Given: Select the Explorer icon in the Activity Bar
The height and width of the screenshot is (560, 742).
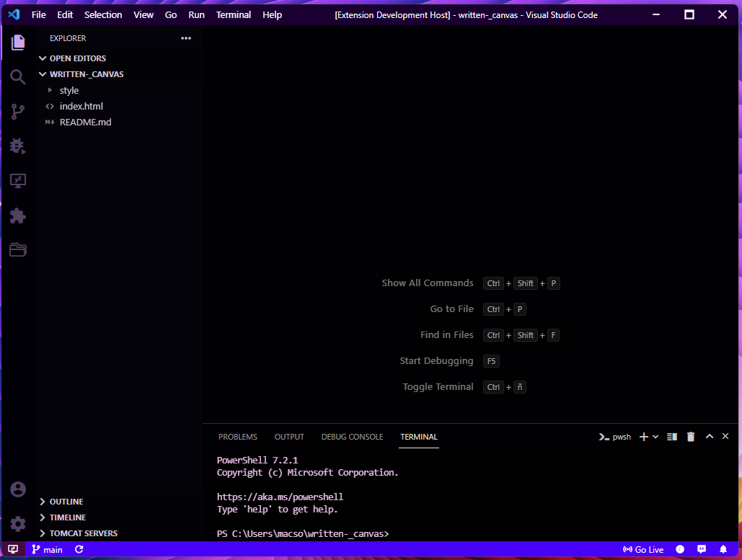Looking at the screenshot, I should coord(17,43).
